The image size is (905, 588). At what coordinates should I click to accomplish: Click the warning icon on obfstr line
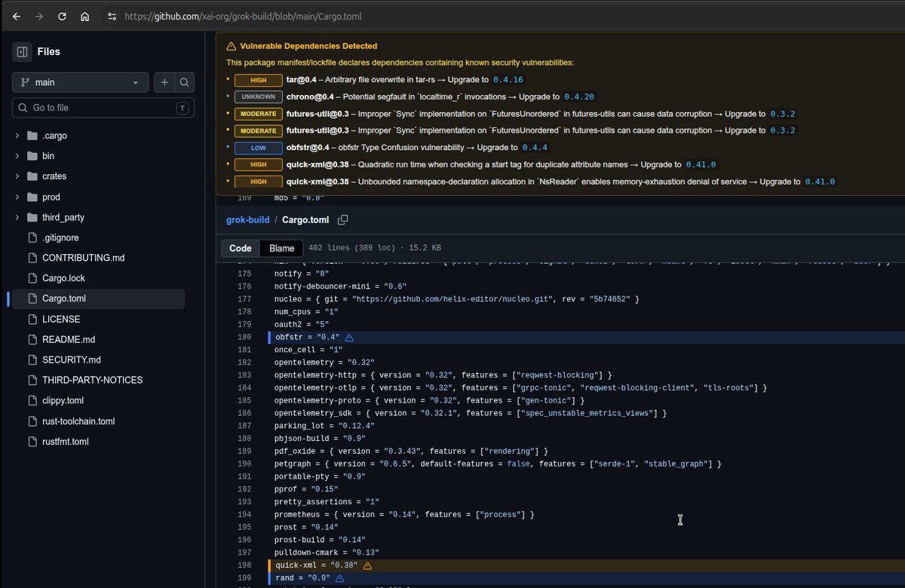[349, 338]
